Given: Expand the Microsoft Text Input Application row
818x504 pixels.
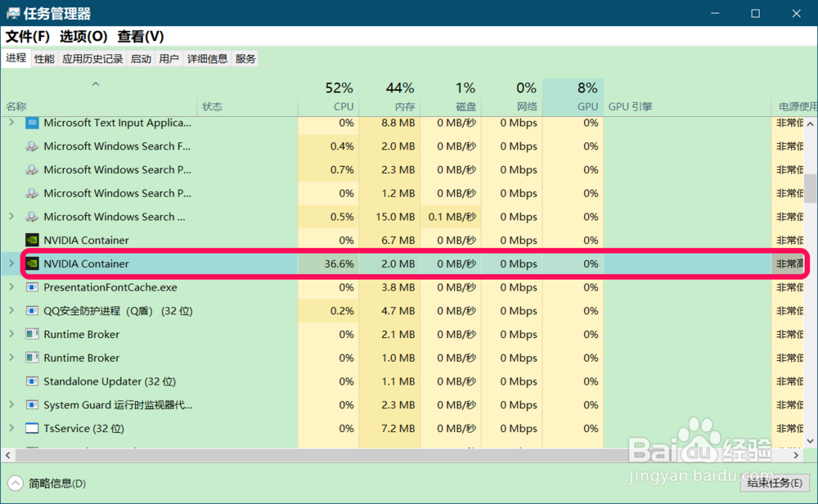Looking at the screenshot, I should click(x=11, y=123).
